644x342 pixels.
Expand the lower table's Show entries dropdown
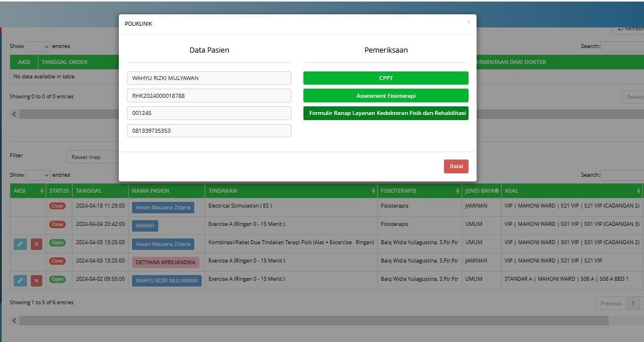coord(38,175)
